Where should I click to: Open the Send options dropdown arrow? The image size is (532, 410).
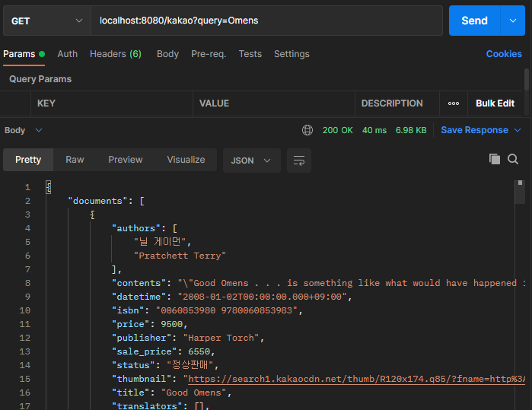[x=513, y=21]
